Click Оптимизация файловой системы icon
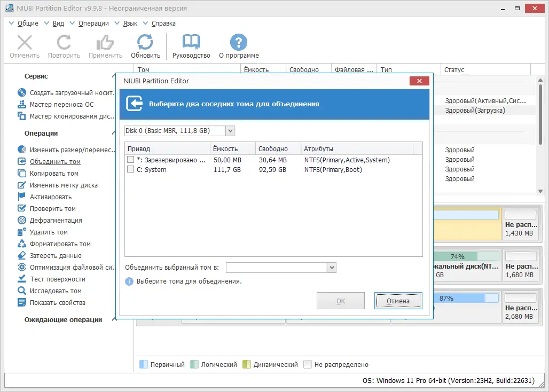 point(22,267)
